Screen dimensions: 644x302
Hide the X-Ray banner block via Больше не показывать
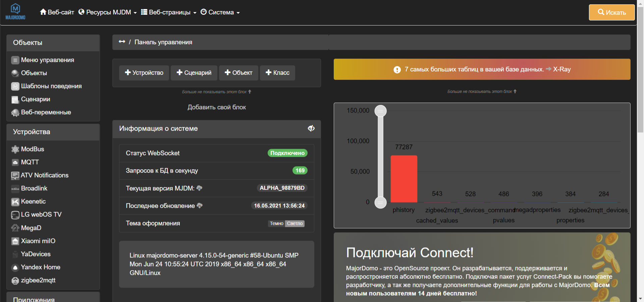[482, 92]
